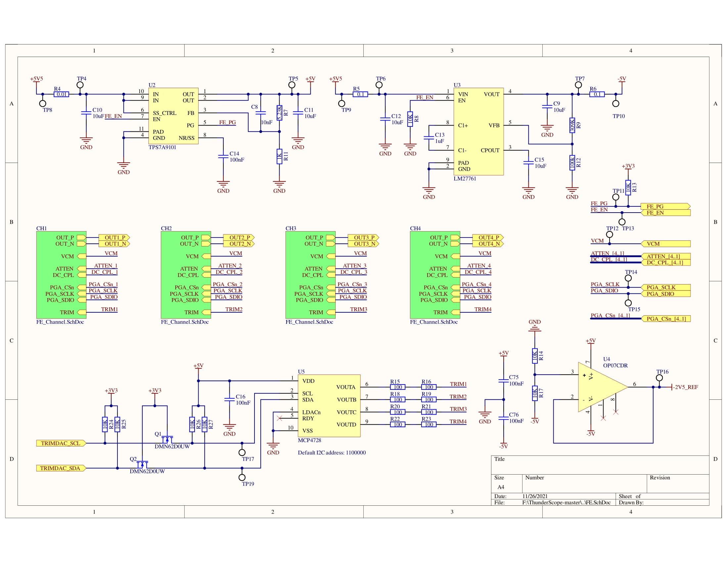Click the Default I2C address note
The image size is (728, 563).
click(x=331, y=453)
